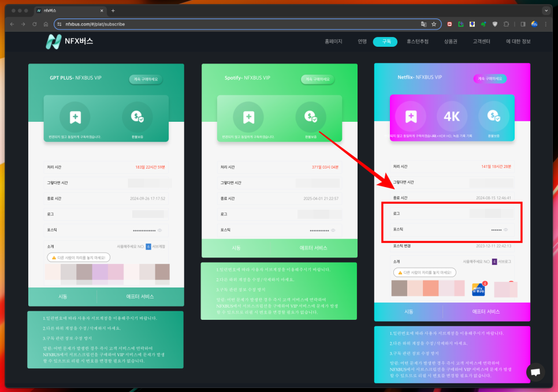
Task: Close the nfx버스 browser tab
Action: click(x=102, y=10)
